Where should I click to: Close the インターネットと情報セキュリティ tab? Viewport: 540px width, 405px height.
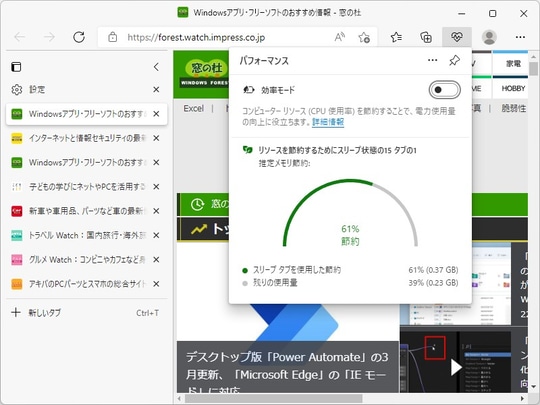(x=156, y=138)
